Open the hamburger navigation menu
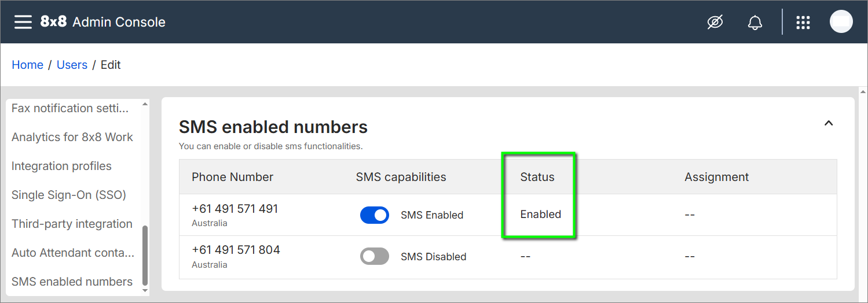 [x=23, y=22]
